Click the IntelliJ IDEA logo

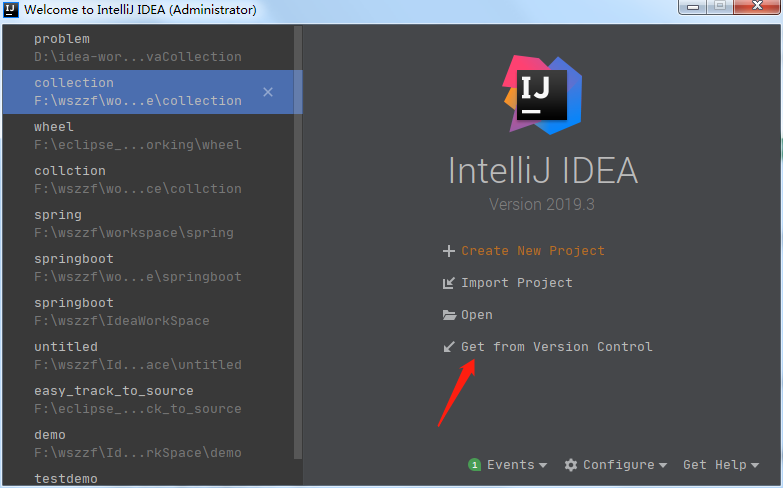tap(543, 96)
